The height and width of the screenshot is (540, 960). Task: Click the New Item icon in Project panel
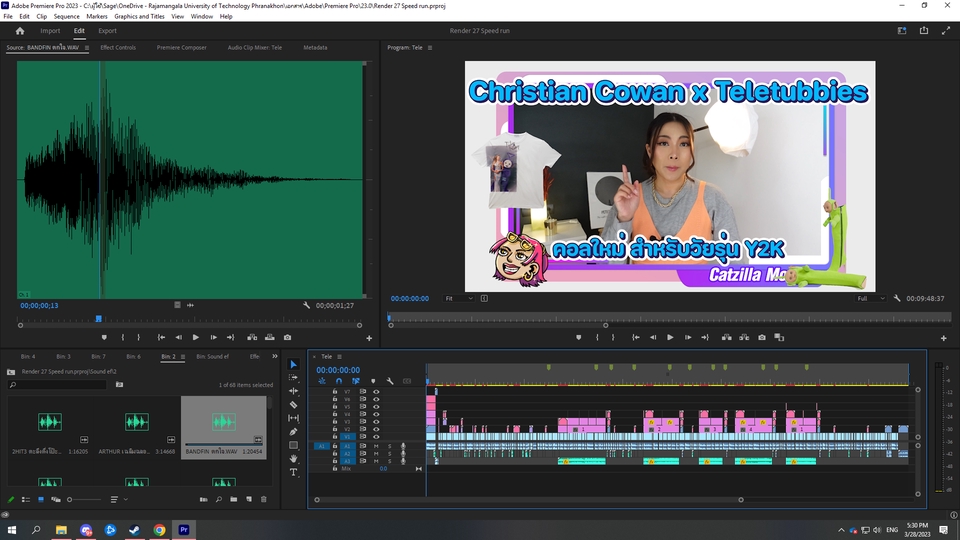tap(249, 500)
